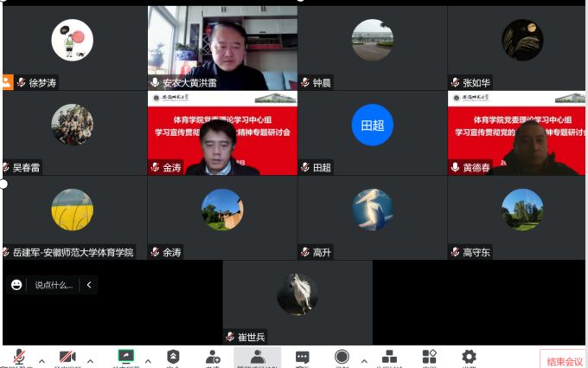
Task: Open the emoji reaction picker
Action: [16, 284]
